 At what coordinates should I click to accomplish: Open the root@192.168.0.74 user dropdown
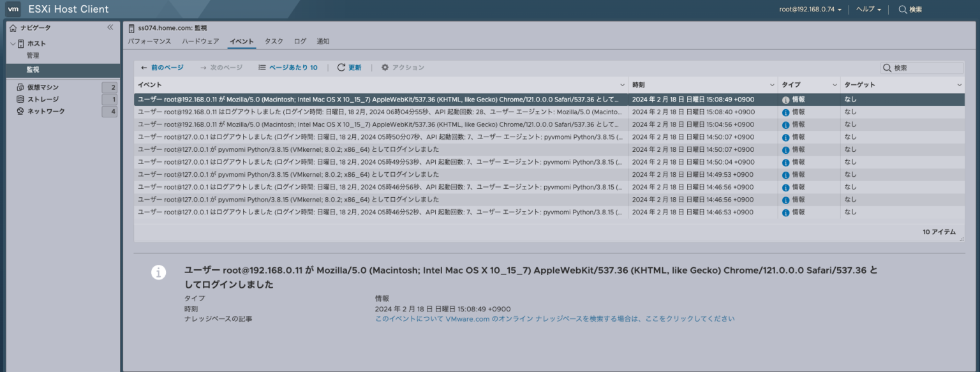tap(810, 10)
